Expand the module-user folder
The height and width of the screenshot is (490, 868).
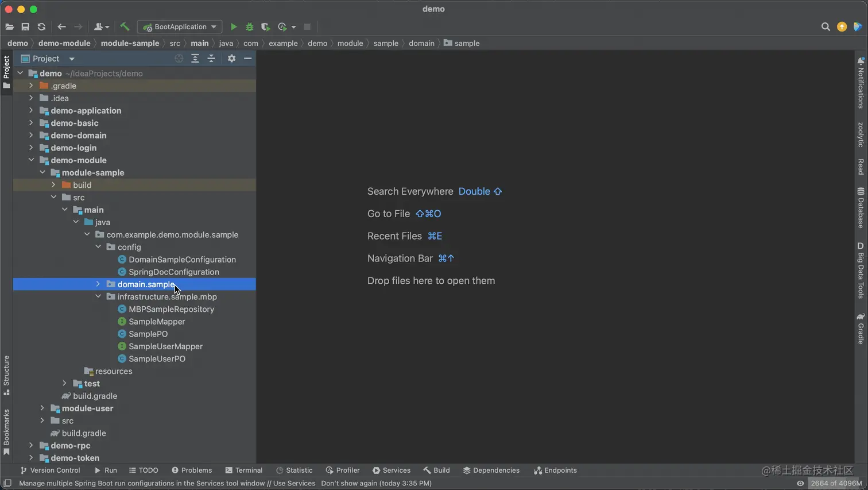pos(42,408)
